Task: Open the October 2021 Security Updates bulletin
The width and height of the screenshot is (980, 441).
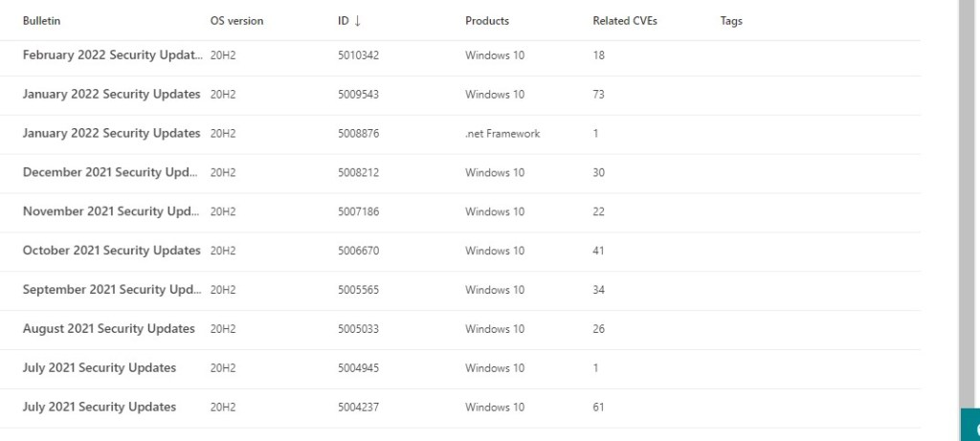Action: click(111, 251)
